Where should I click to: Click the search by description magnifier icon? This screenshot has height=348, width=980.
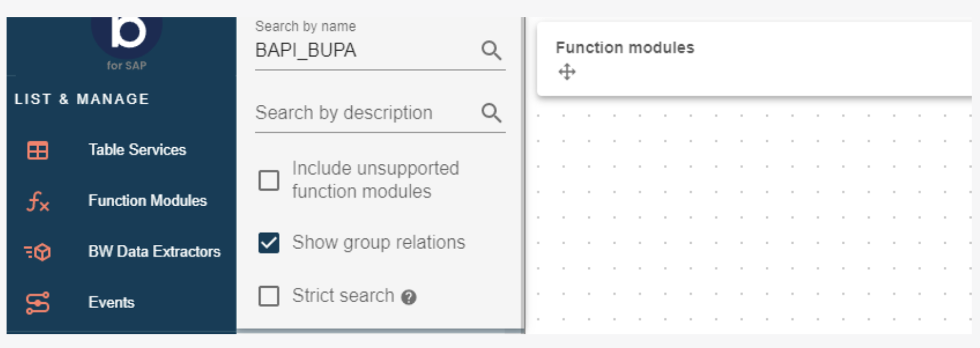point(491,113)
